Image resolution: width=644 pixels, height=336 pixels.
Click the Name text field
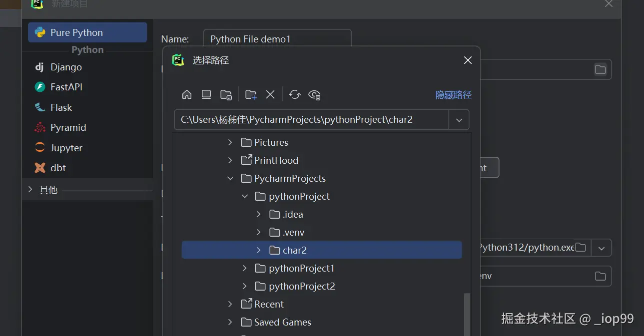coord(277,39)
